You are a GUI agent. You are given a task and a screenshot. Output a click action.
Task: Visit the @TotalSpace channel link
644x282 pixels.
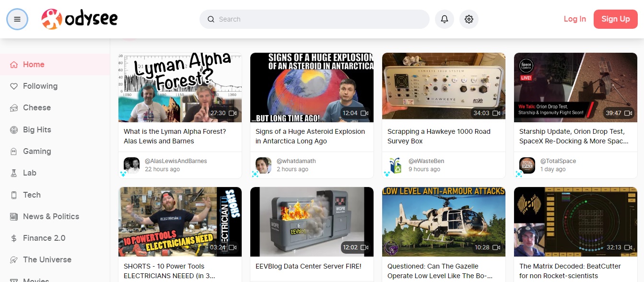tap(558, 161)
